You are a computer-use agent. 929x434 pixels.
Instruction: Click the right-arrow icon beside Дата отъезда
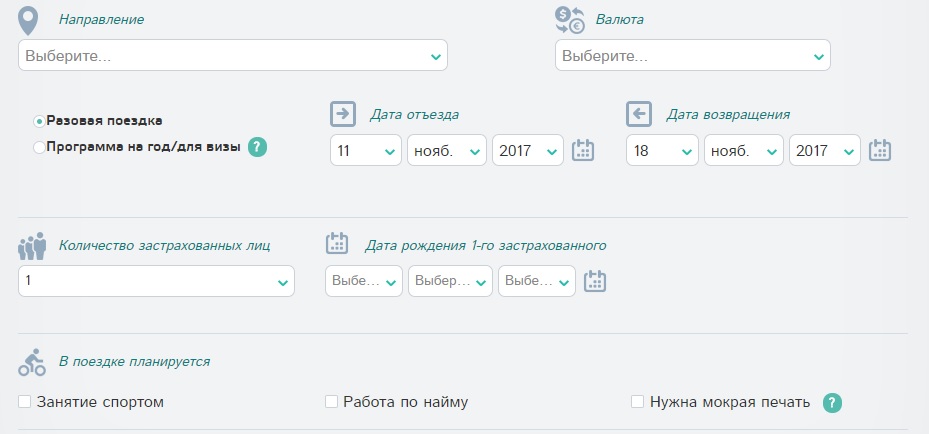(342, 114)
